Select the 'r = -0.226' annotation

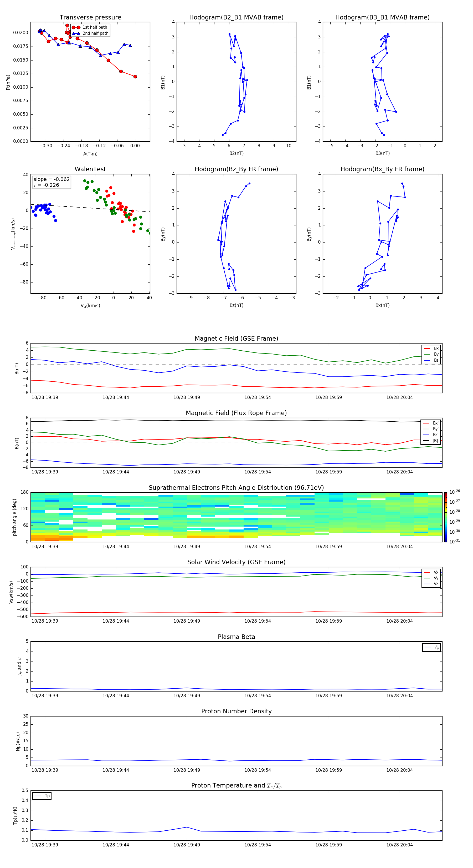pyautogui.click(x=47, y=185)
